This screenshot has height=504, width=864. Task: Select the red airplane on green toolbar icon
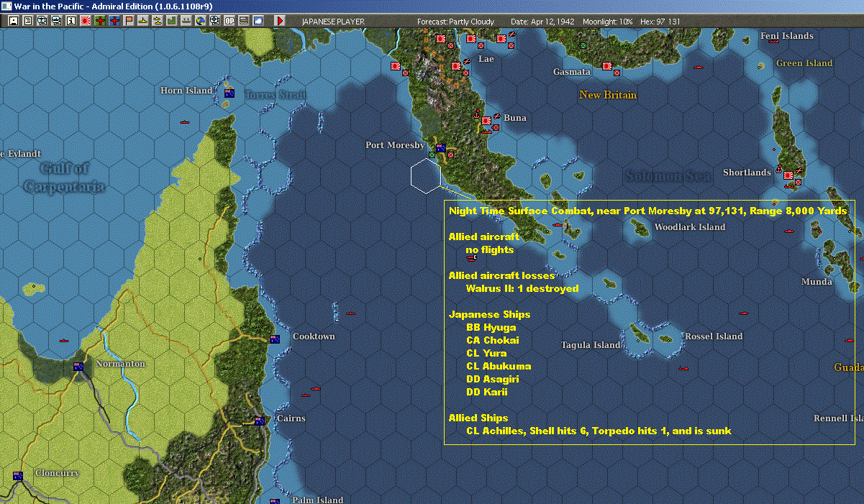[100, 21]
